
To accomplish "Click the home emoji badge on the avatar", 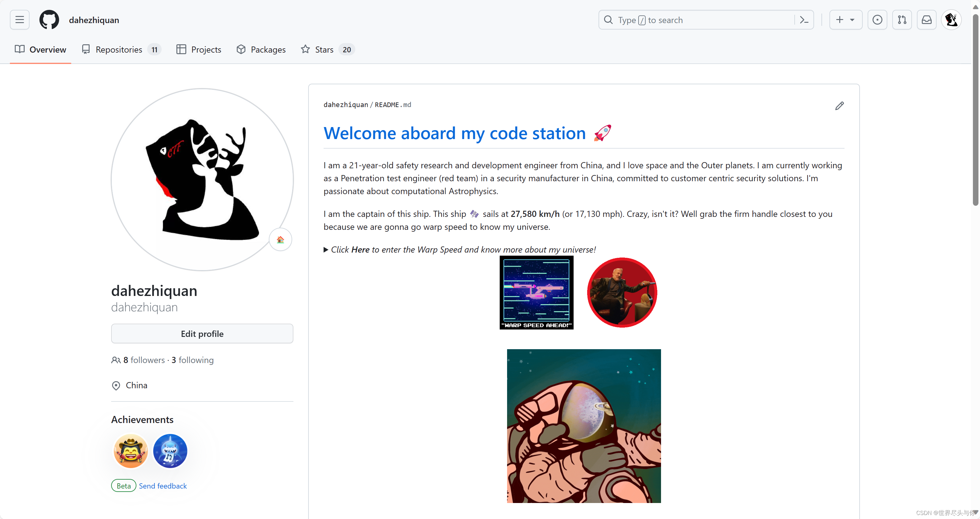I will coord(280,240).
